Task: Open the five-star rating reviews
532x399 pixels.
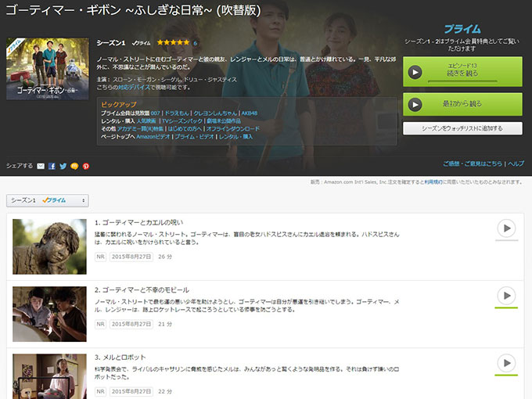Action: 173,43
